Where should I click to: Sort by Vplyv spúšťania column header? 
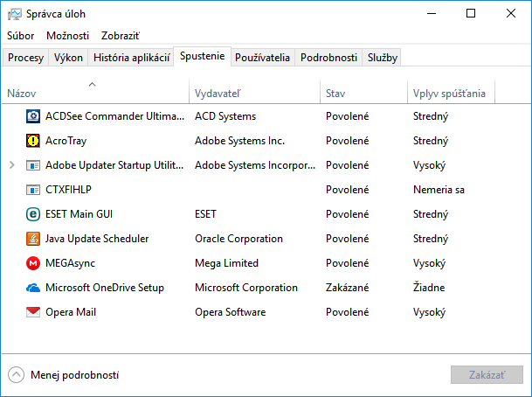[x=449, y=93]
